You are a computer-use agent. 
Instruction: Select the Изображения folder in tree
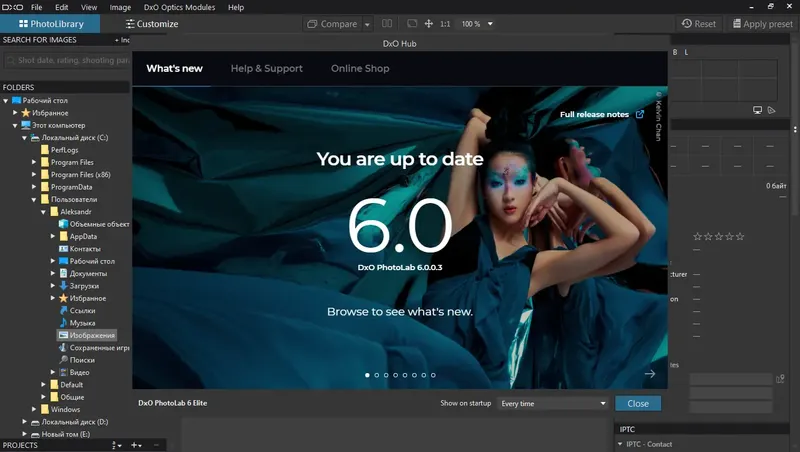87,335
